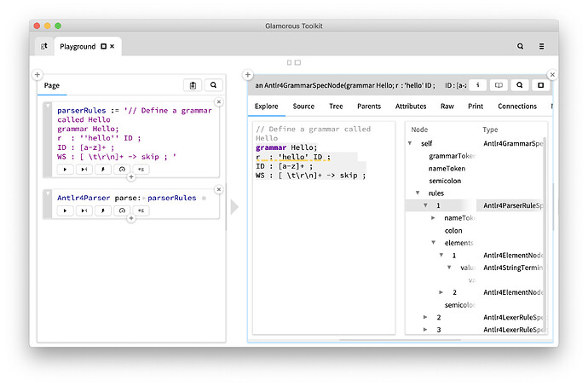Click the search icon in the inspector header
Image resolution: width=588 pixels, height=386 pixels.
[x=520, y=85]
